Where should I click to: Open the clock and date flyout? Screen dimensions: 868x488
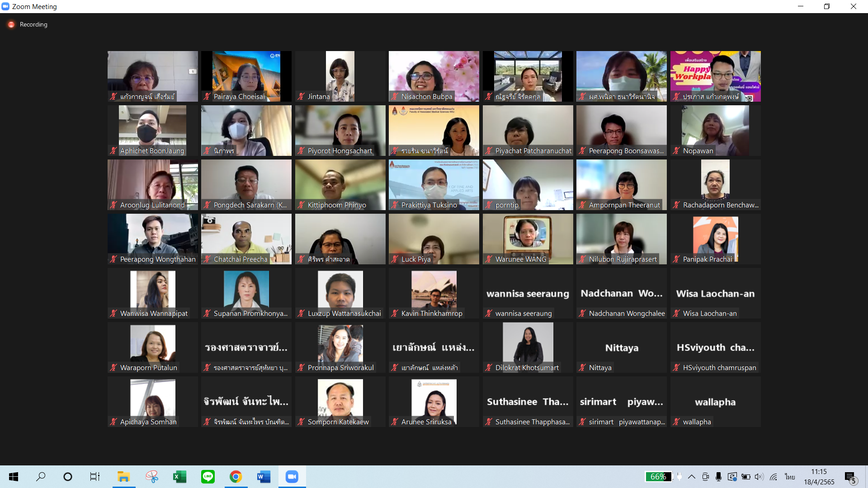(x=819, y=477)
